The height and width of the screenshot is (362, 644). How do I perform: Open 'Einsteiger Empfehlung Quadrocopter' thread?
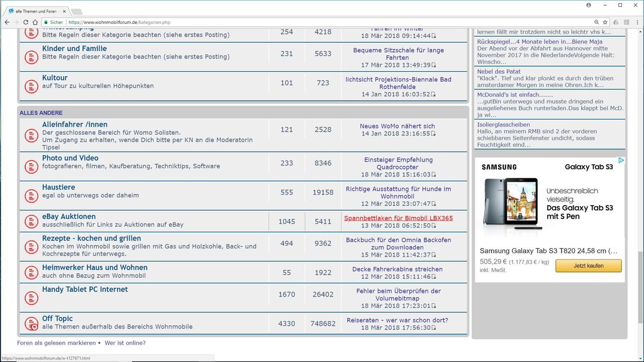pyautogui.click(x=398, y=163)
